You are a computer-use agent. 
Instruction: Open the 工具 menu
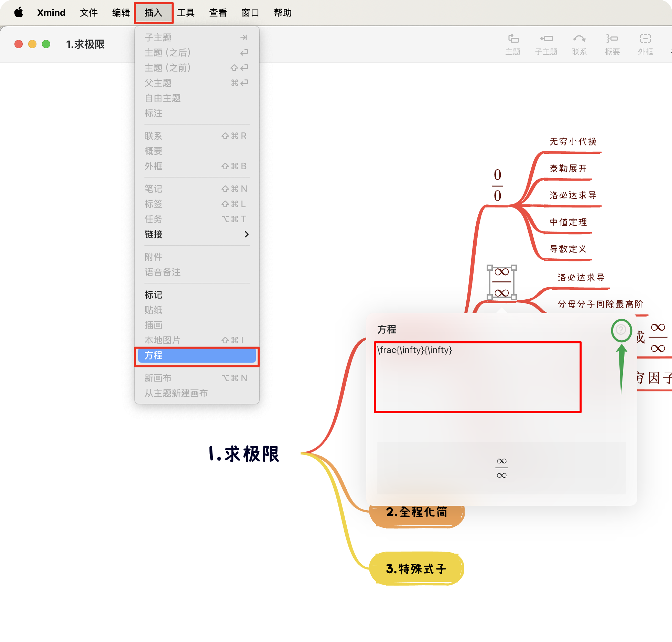point(186,13)
